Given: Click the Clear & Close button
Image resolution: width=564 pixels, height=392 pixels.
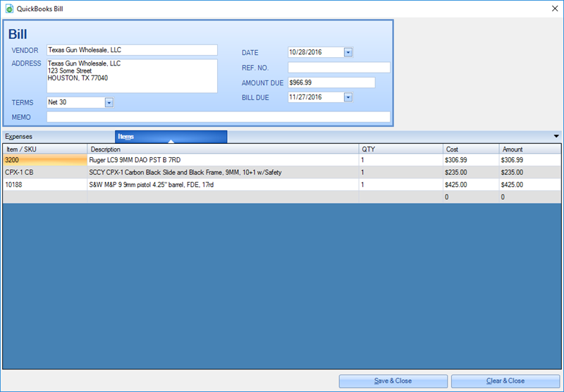Looking at the screenshot, I should coord(505,381).
